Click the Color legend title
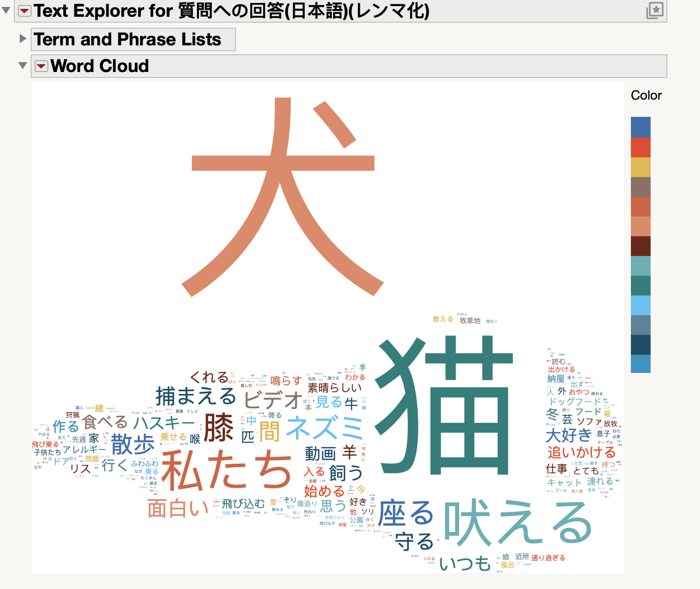 [x=646, y=95]
